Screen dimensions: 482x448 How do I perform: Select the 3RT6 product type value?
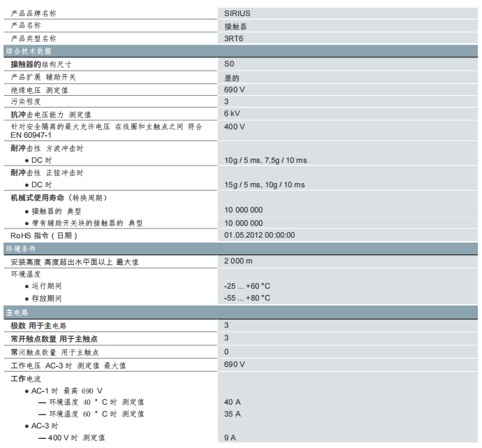(x=234, y=38)
